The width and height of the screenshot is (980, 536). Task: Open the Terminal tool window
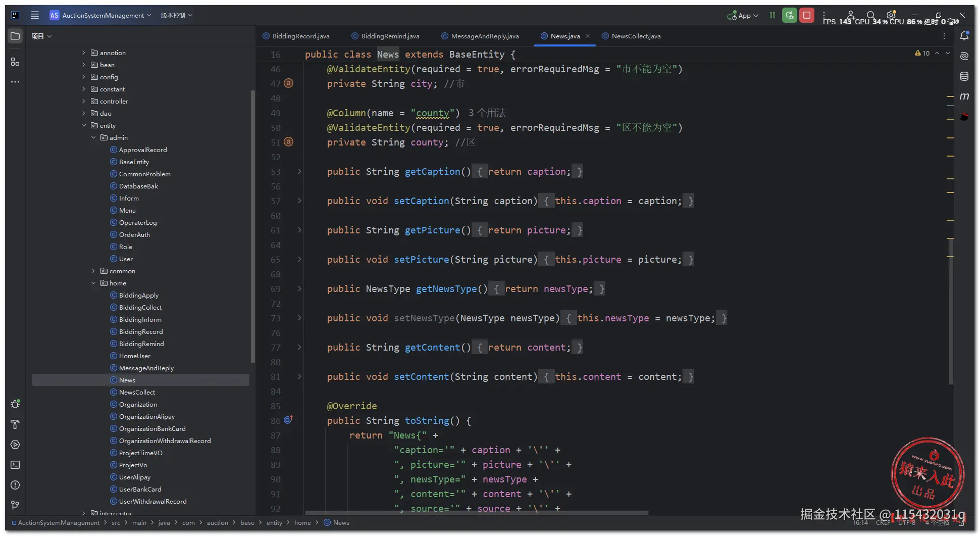pyautogui.click(x=15, y=465)
